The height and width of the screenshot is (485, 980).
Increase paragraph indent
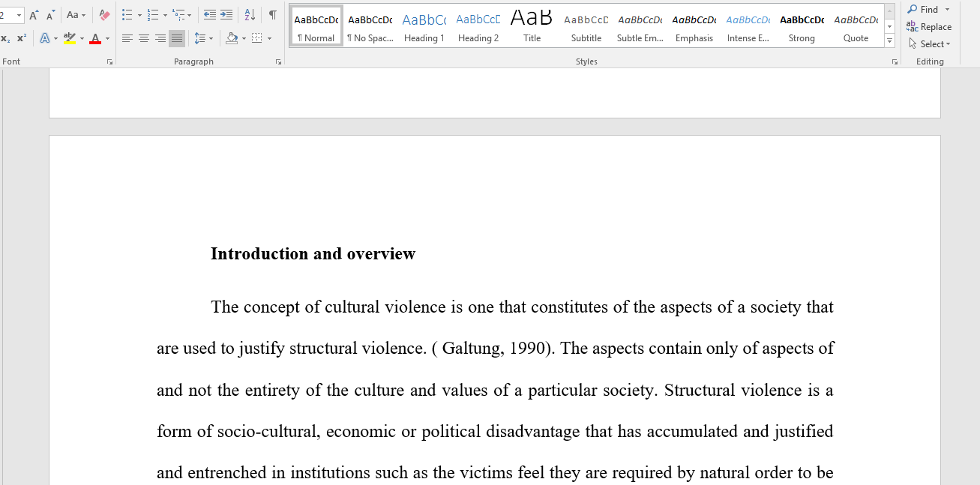[226, 15]
